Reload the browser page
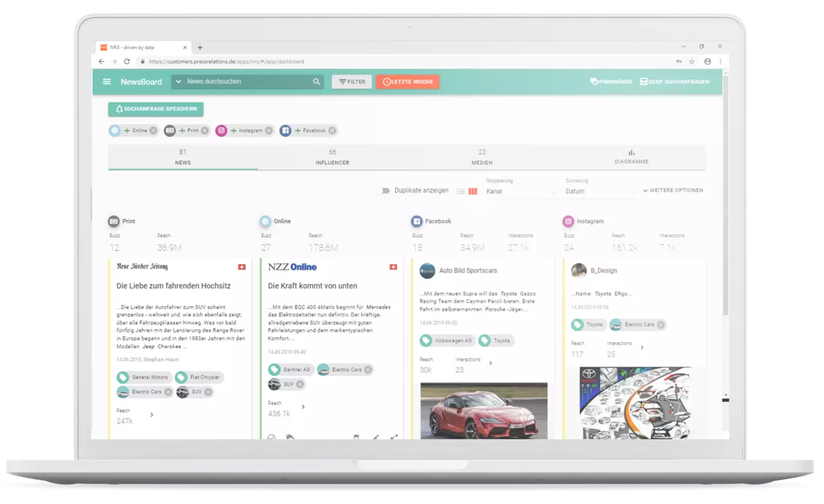 coord(127,61)
